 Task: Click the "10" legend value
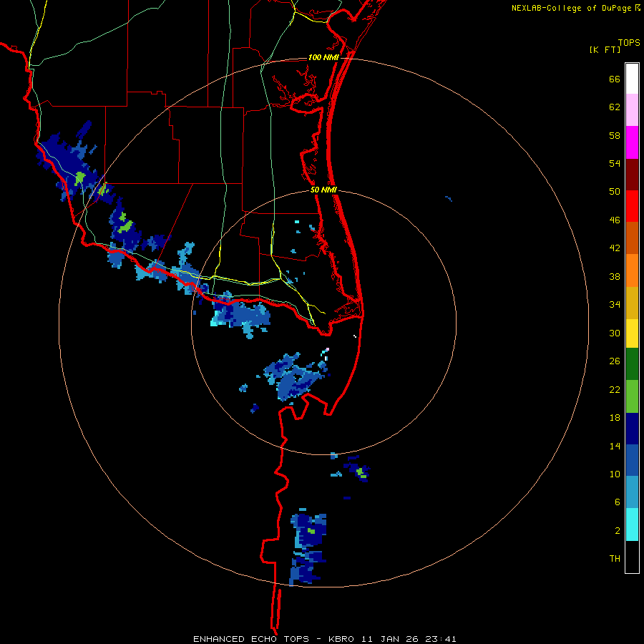(615, 474)
